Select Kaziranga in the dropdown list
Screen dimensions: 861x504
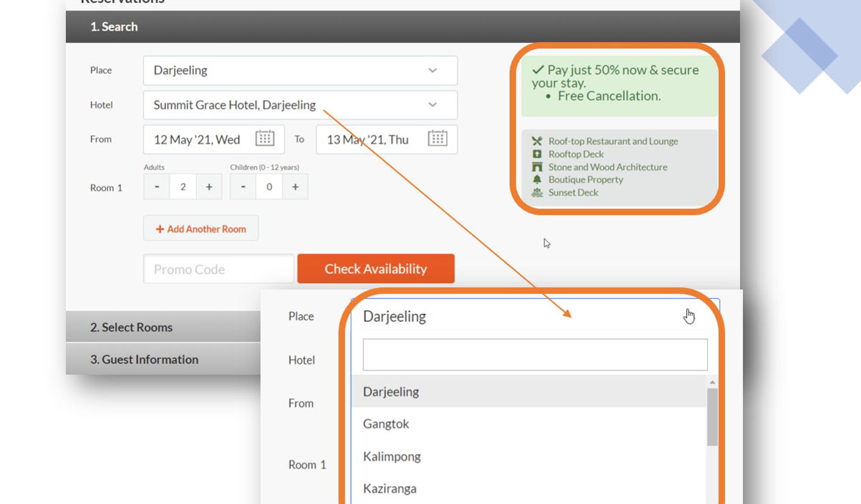(x=528, y=488)
